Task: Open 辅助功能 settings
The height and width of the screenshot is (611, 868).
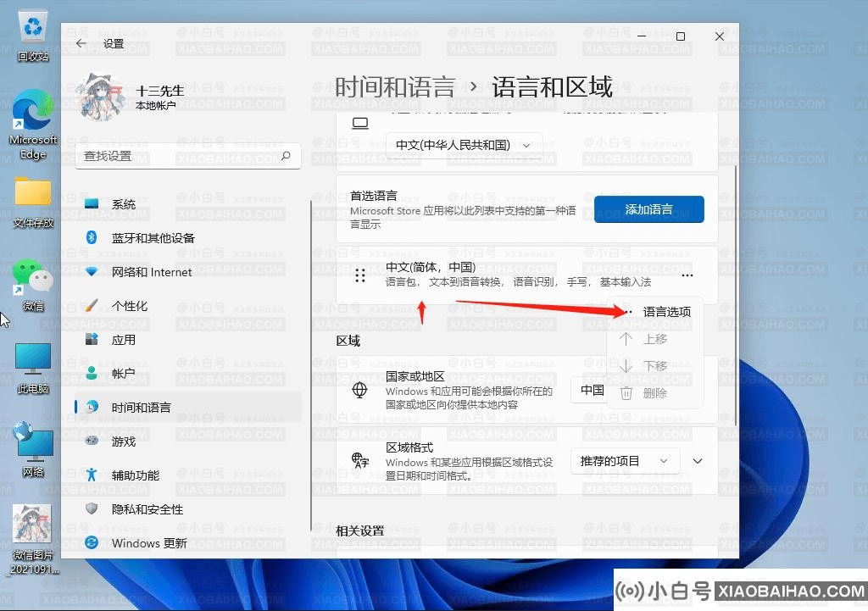Action: (188, 475)
